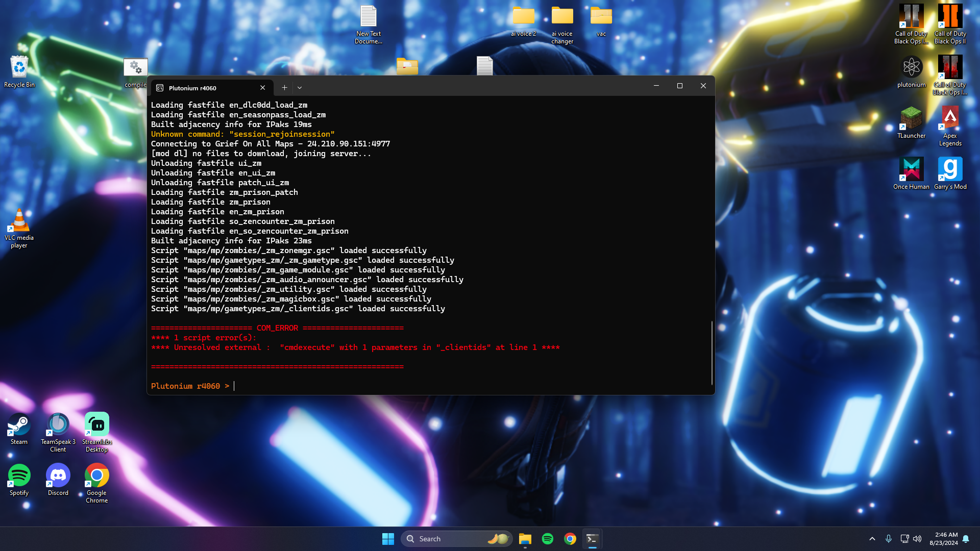The height and width of the screenshot is (551, 980).
Task: Open the Once Human shortcut
Action: tap(912, 173)
